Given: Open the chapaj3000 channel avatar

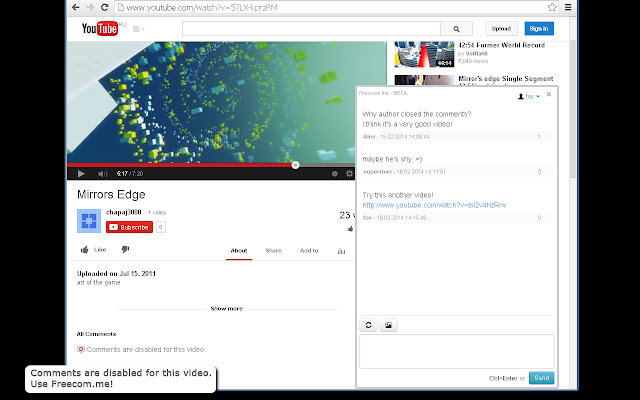Looking at the screenshot, I should click(89, 221).
